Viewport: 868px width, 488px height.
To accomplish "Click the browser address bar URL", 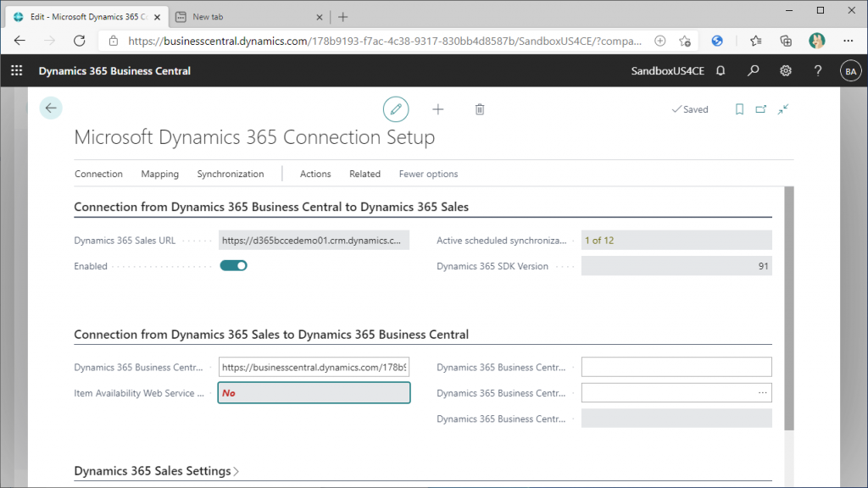I will [x=385, y=41].
